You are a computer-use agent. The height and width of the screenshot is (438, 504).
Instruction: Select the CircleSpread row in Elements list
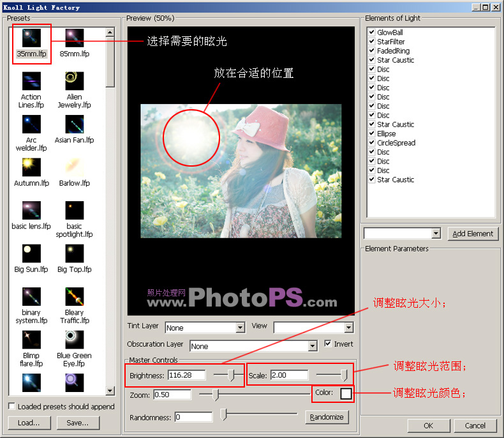(396, 143)
